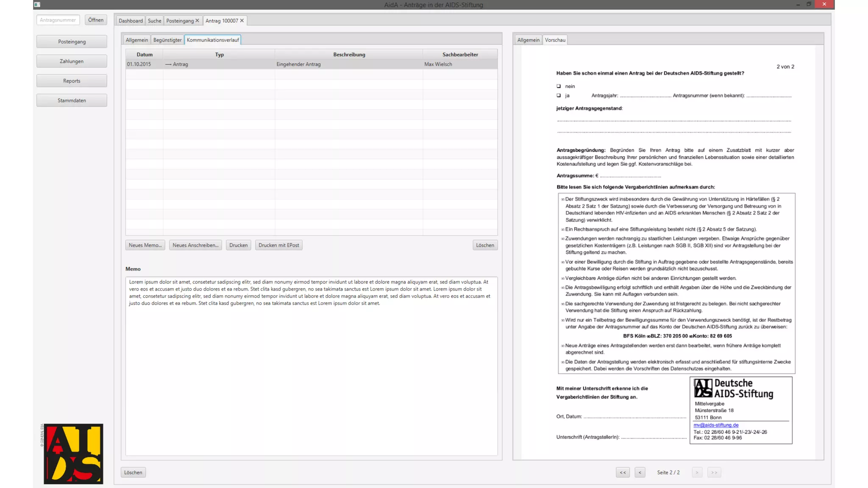
Task: Go to previous preview page
Action: 640,472
